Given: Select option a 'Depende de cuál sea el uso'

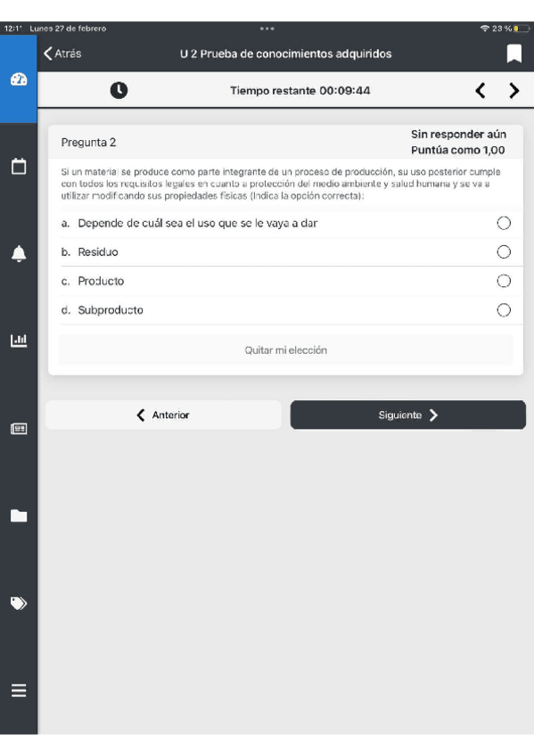Looking at the screenshot, I should click(x=504, y=223).
